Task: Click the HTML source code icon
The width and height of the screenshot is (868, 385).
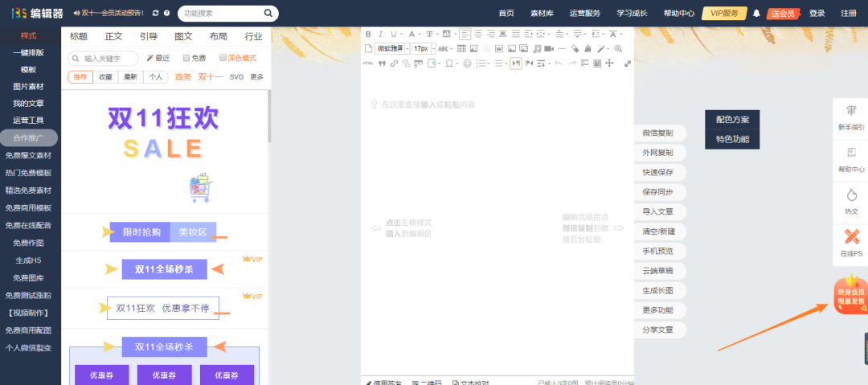Action: (x=368, y=63)
